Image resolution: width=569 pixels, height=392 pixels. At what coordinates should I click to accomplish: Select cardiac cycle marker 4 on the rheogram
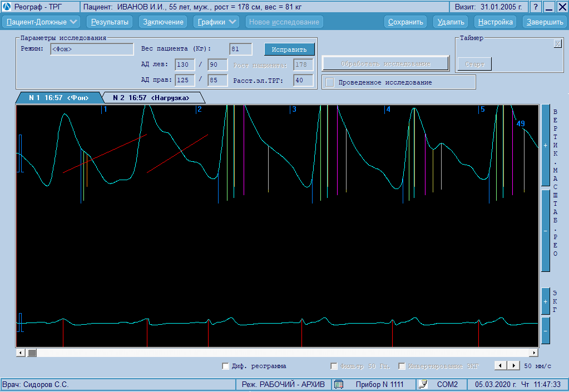pos(387,109)
